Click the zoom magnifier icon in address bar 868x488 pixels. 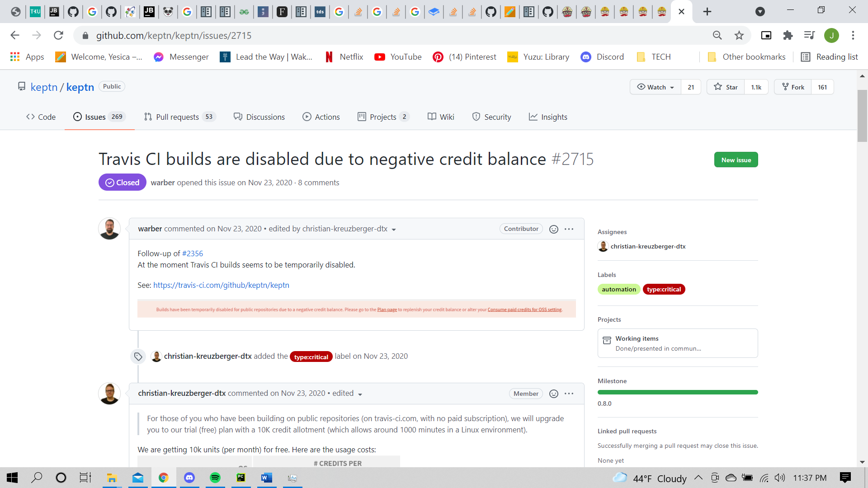point(717,35)
